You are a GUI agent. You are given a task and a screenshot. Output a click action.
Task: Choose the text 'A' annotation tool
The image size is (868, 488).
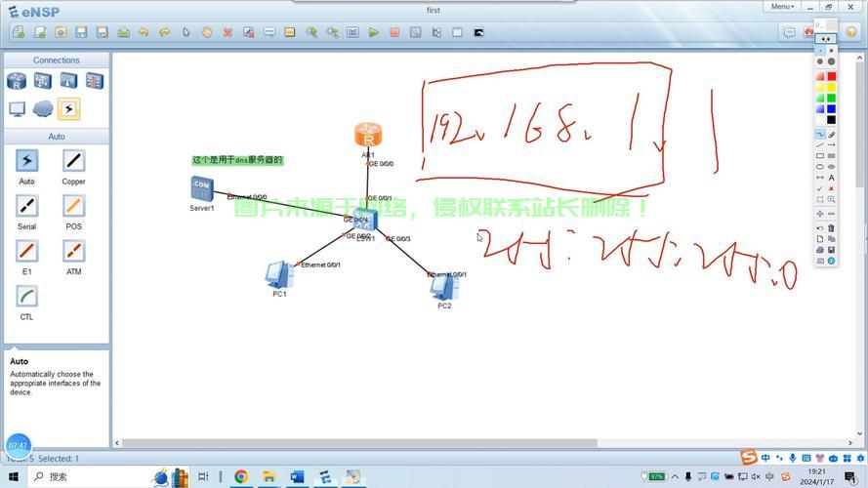(832, 178)
